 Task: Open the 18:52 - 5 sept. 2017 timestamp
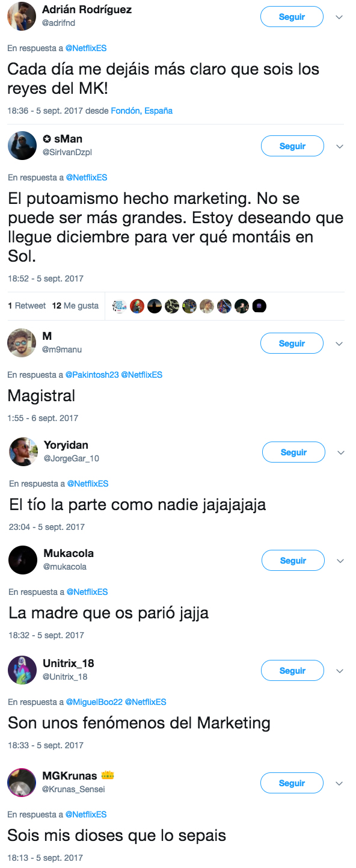click(46, 279)
